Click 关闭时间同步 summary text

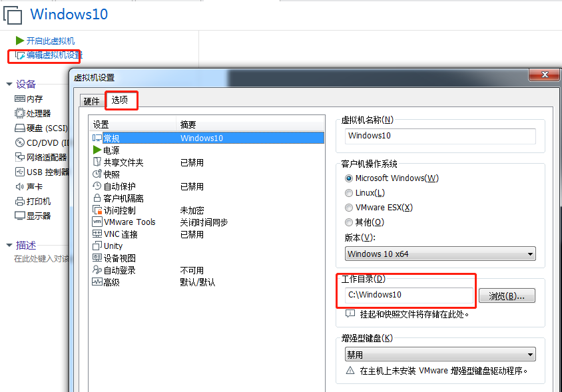(204, 222)
